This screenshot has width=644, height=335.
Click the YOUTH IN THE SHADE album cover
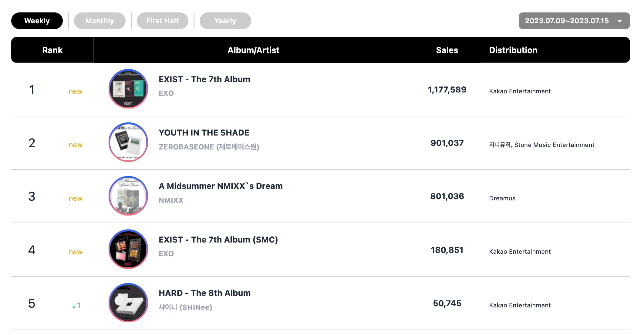[x=128, y=142]
